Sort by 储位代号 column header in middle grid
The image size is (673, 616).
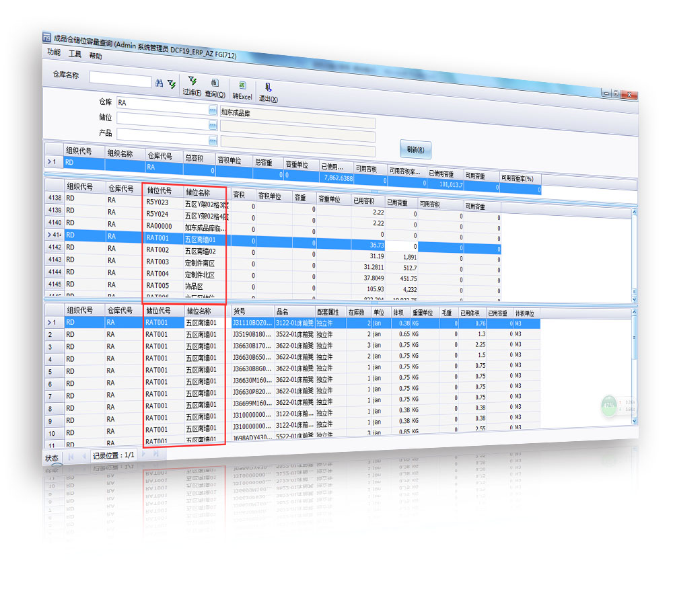pos(160,191)
